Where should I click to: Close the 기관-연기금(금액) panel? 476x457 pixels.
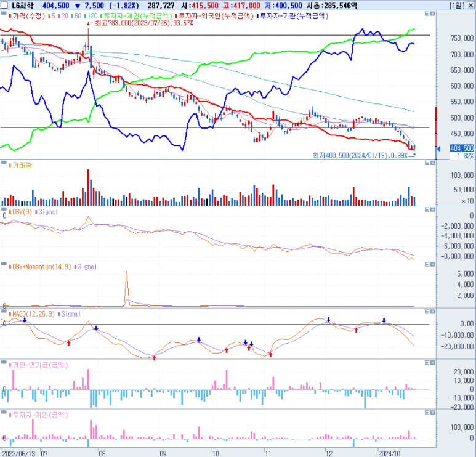click(x=433, y=363)
